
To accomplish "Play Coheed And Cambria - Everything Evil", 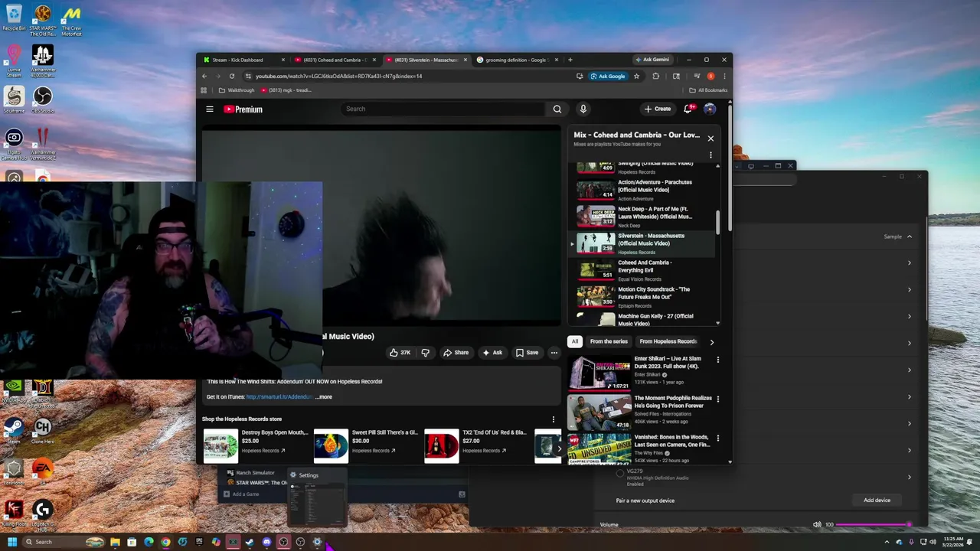I will (645, 270).
